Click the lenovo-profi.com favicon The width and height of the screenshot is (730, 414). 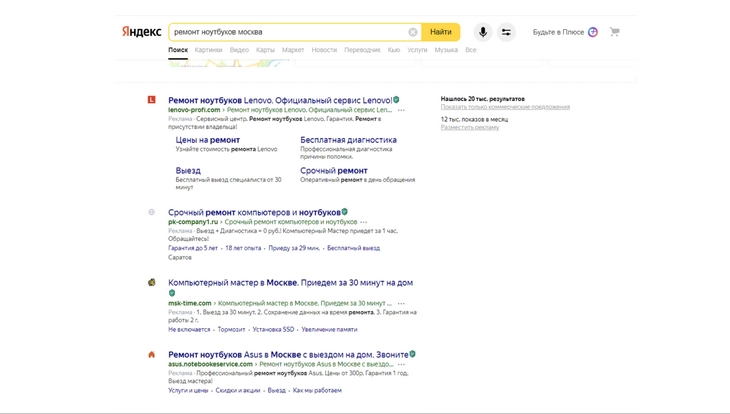[x=151, y=99]
